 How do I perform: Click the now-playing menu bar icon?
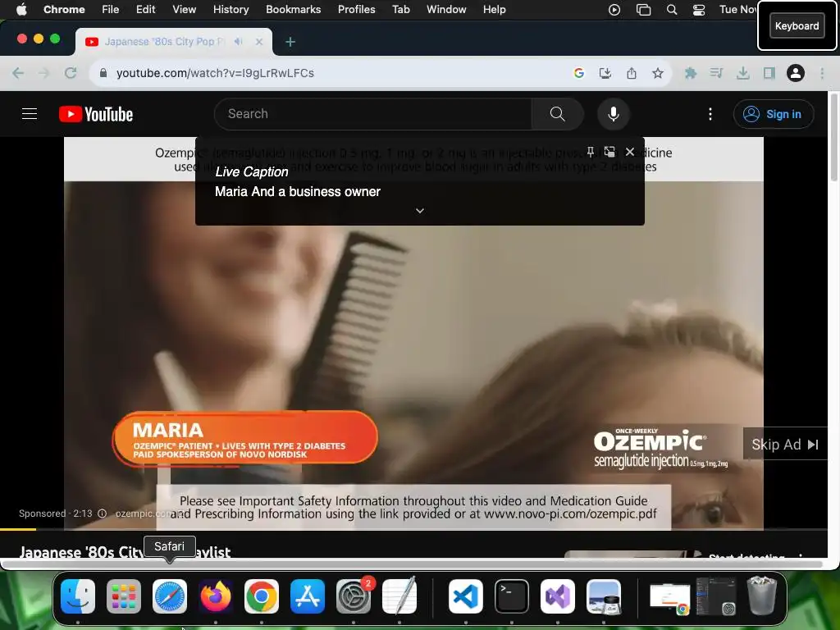(x=614, y=10)
